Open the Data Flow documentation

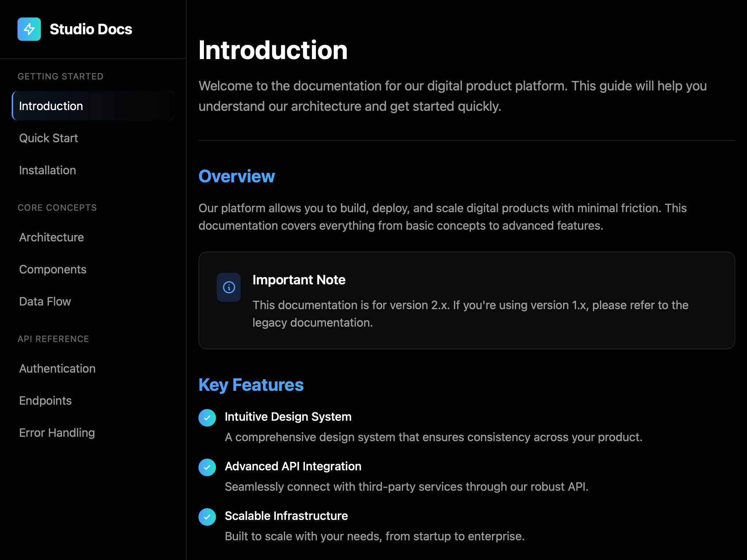45,302
